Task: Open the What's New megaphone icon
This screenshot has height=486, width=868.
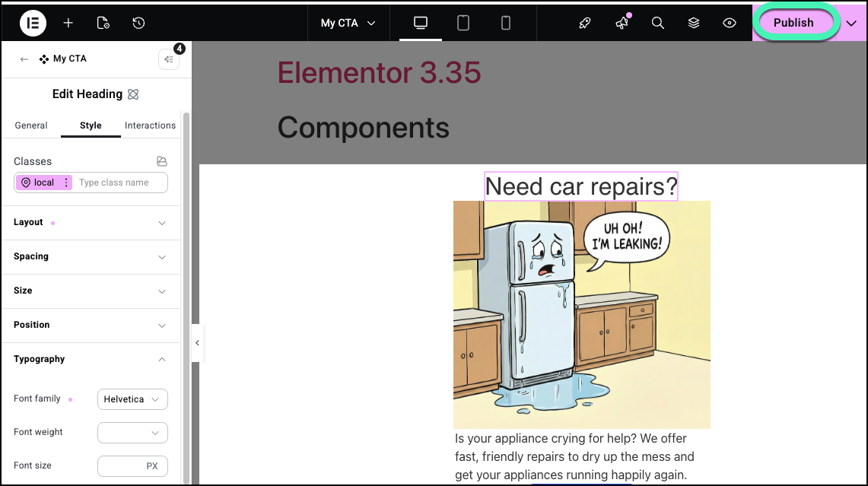Action: pyautogui.click(x=622, y=23)
